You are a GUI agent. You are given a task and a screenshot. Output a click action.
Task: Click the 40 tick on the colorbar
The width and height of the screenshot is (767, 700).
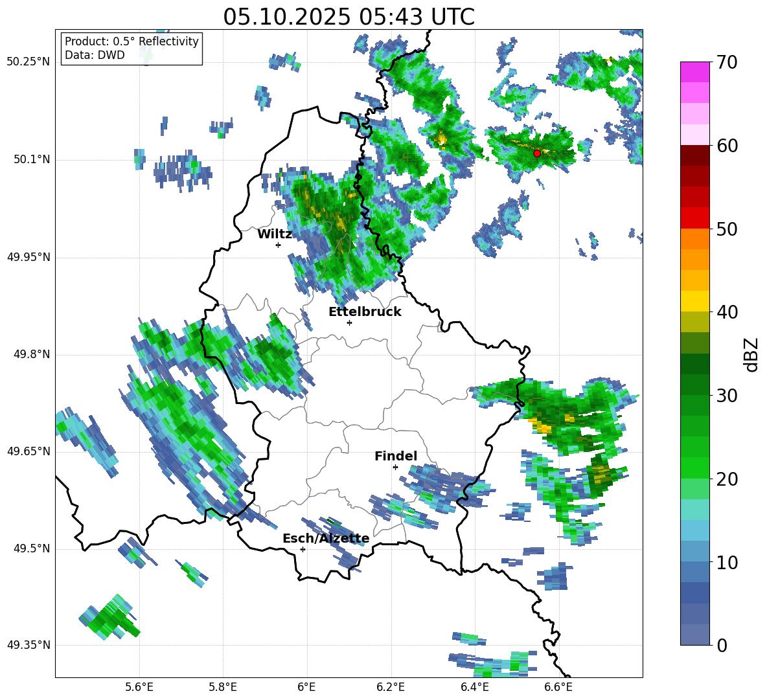pos(727,312)
